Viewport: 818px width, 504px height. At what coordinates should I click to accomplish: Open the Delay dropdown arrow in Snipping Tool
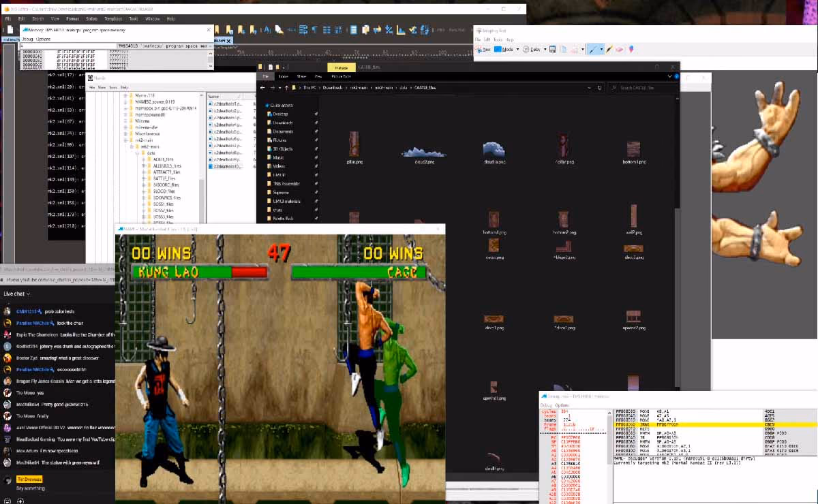click(545, 50)
